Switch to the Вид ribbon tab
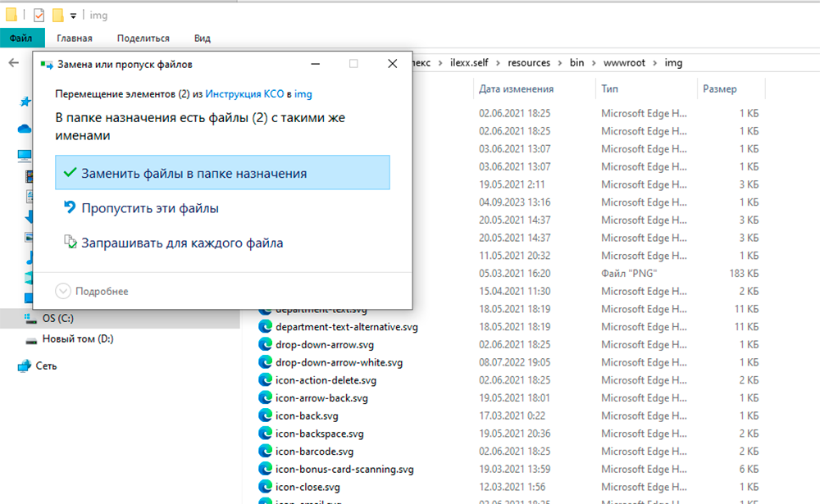Viewport: 820px width, 504px height. (x=203, y=39)
